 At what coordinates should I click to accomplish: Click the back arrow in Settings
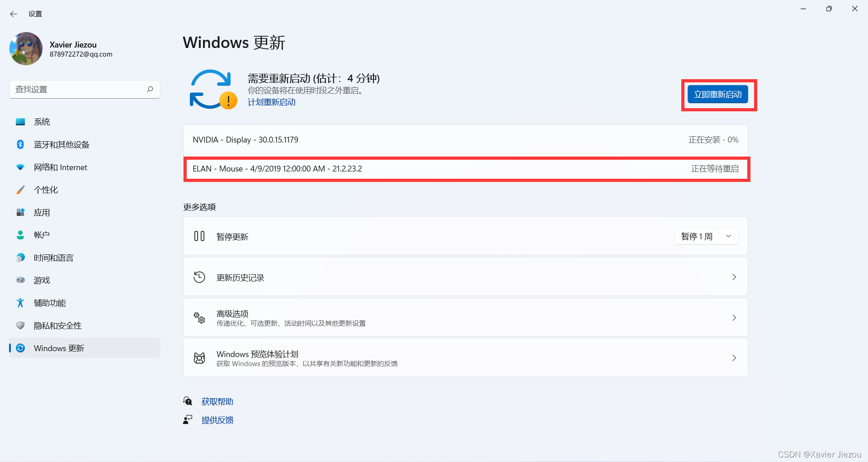[x=14, y=14]
